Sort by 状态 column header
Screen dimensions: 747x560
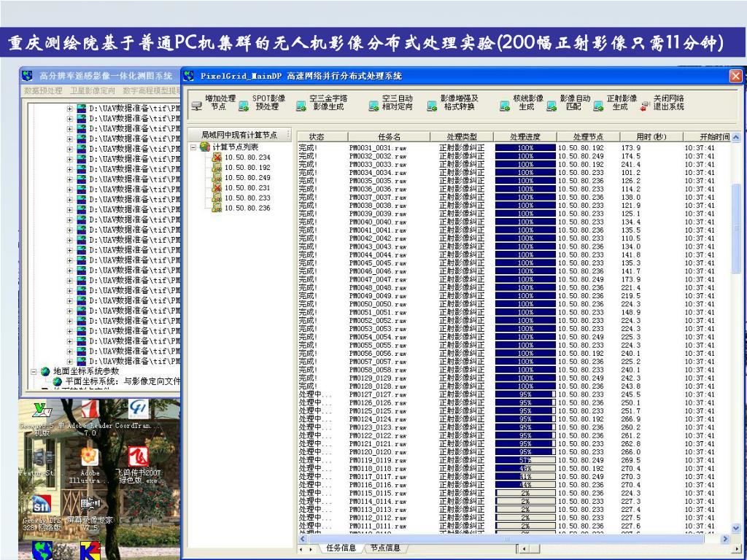322,136
